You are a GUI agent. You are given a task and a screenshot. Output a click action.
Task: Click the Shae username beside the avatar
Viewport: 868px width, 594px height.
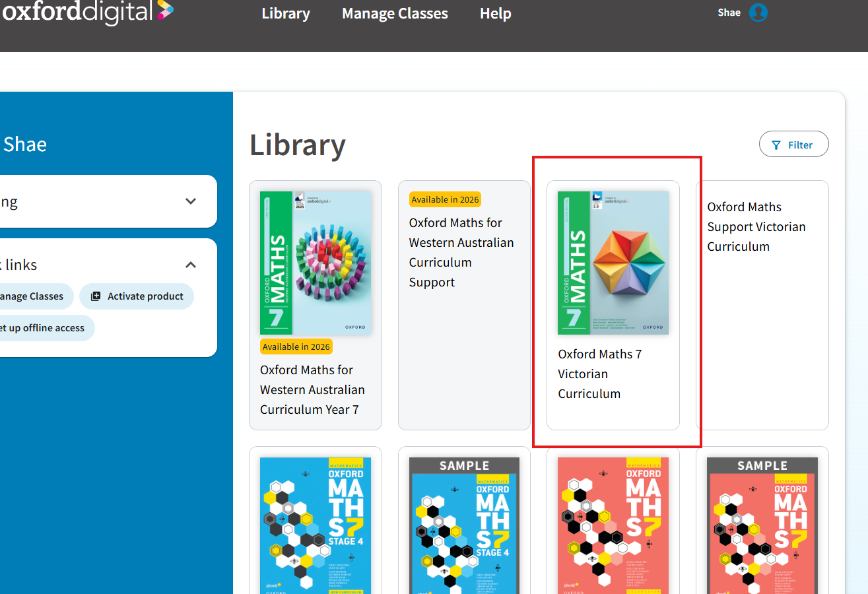pyautogui.click(x=729, y=13)
